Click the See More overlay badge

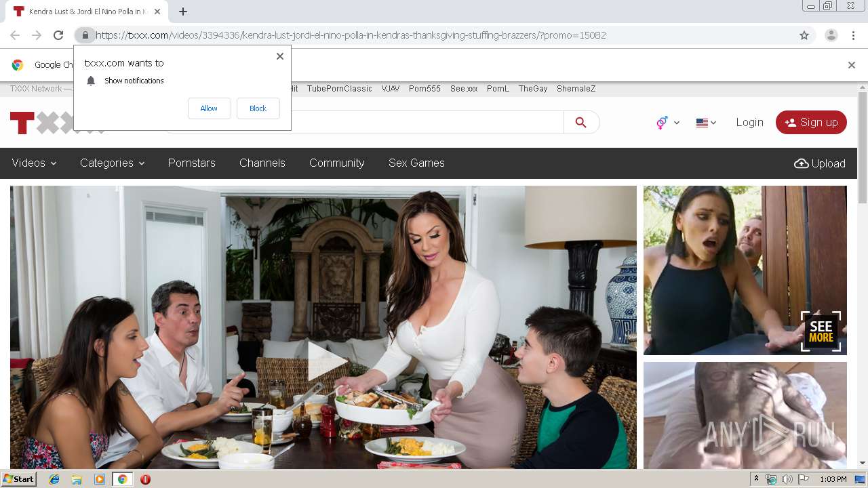pos(821,331)
